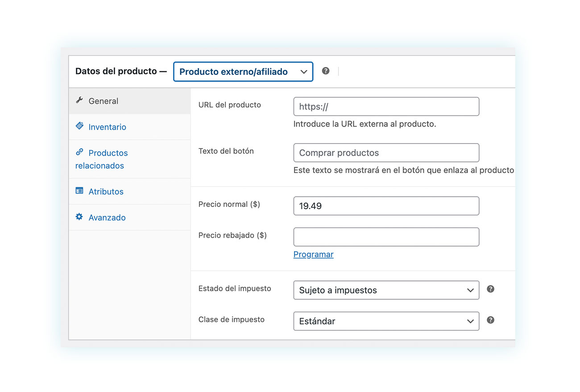Open the product type dropdown 'Producto externo/afiliado'
This screenshot has width=580, height=392.
[243, 71]
